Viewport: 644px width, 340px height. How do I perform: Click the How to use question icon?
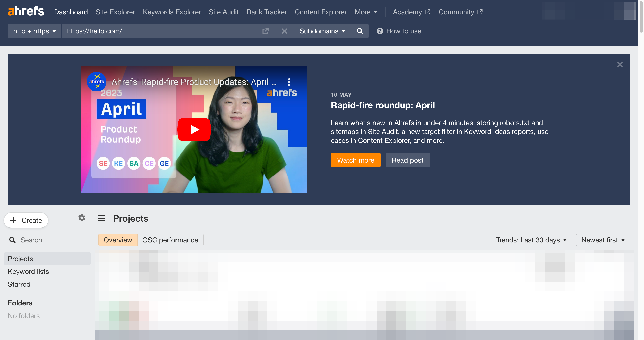(x=380, y=31)
